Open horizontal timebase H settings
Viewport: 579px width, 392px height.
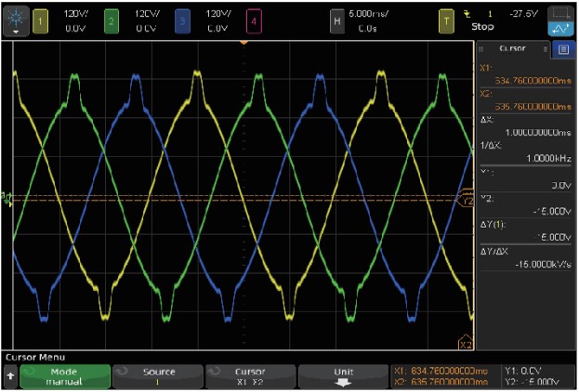(x=337, y=19)
